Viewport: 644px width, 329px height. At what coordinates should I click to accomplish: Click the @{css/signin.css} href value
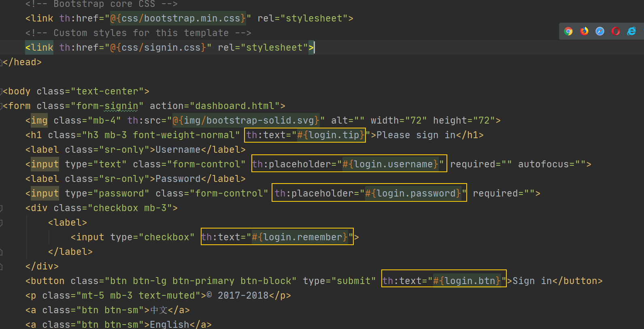point(158,47)
